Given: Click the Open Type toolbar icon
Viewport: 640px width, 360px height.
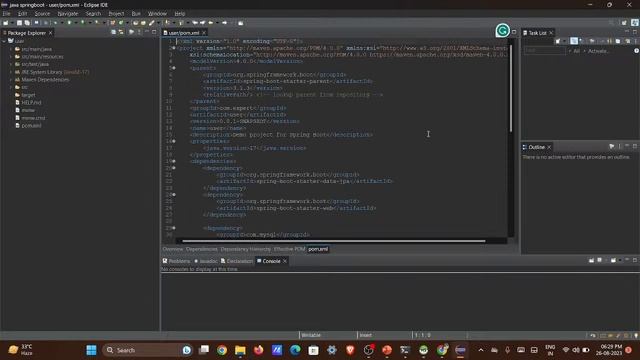Looking at the screenshot, I should [x=136, y=23].
